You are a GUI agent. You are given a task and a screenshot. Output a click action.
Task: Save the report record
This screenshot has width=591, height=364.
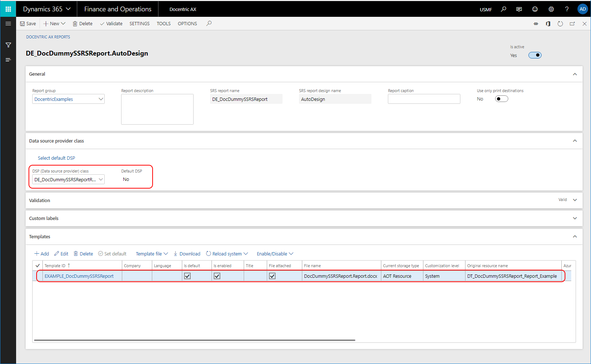pos(28,23)
